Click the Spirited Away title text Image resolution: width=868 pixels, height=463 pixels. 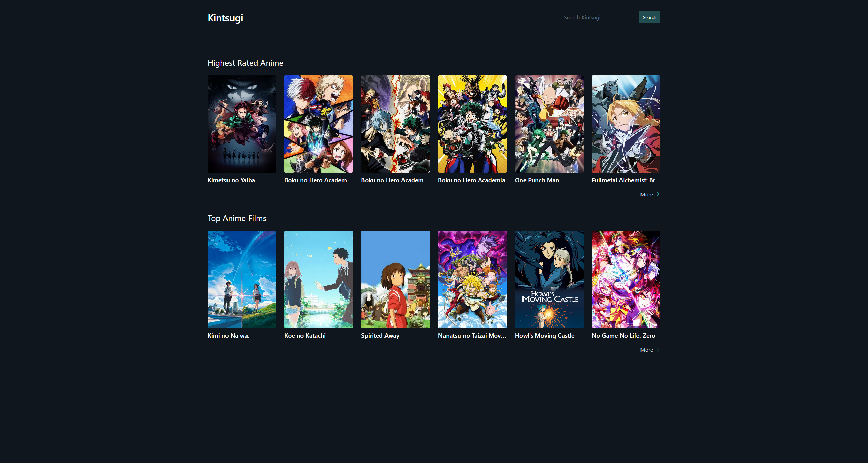coord(380,336)
